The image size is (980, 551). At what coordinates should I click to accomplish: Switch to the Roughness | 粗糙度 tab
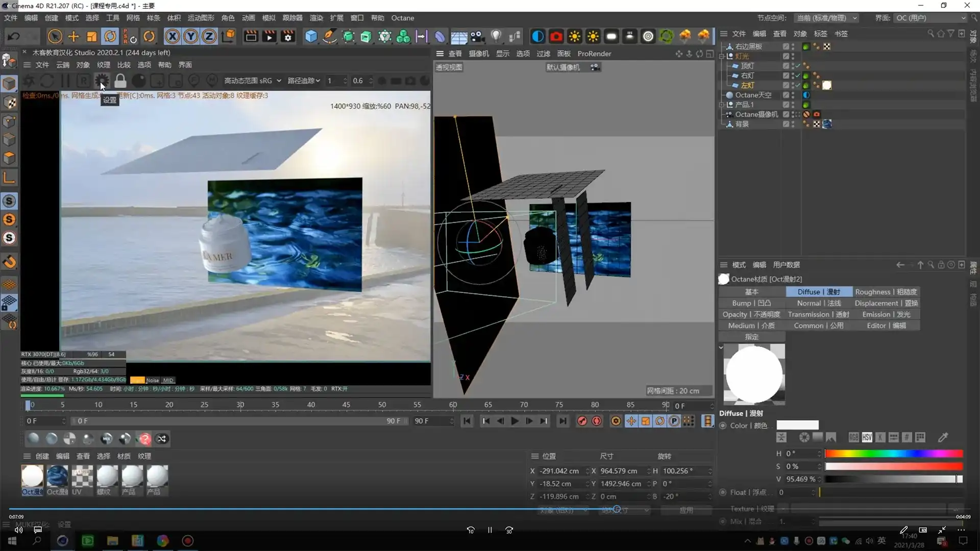click(x=886, y=291)
